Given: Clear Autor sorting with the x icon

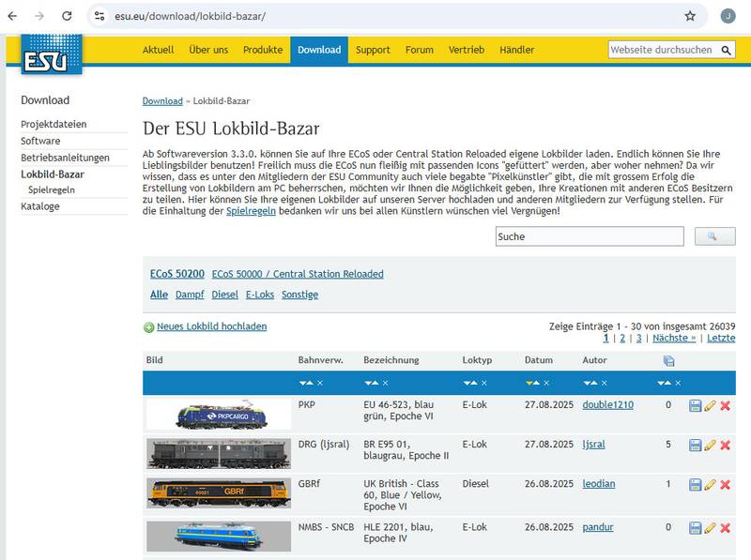Looking at the screenshot, I should pyautogui.click(x=604, y=383).
